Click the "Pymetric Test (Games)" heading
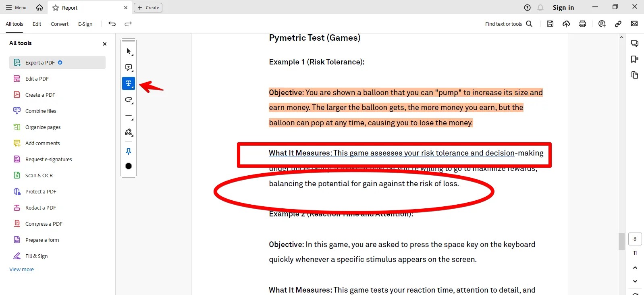The height and width of the screenshot is (295, 644). tap(315, 38)
